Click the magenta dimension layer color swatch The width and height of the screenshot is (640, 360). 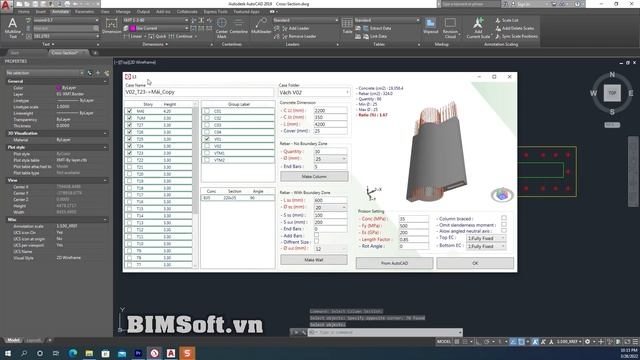pos(133,28)
